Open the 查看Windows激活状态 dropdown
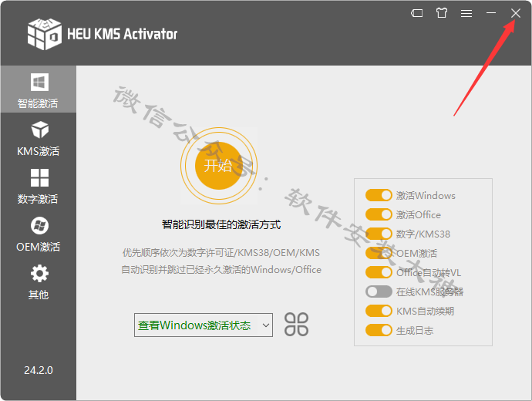This screenshot has height=401, width=532. [204, 325]
